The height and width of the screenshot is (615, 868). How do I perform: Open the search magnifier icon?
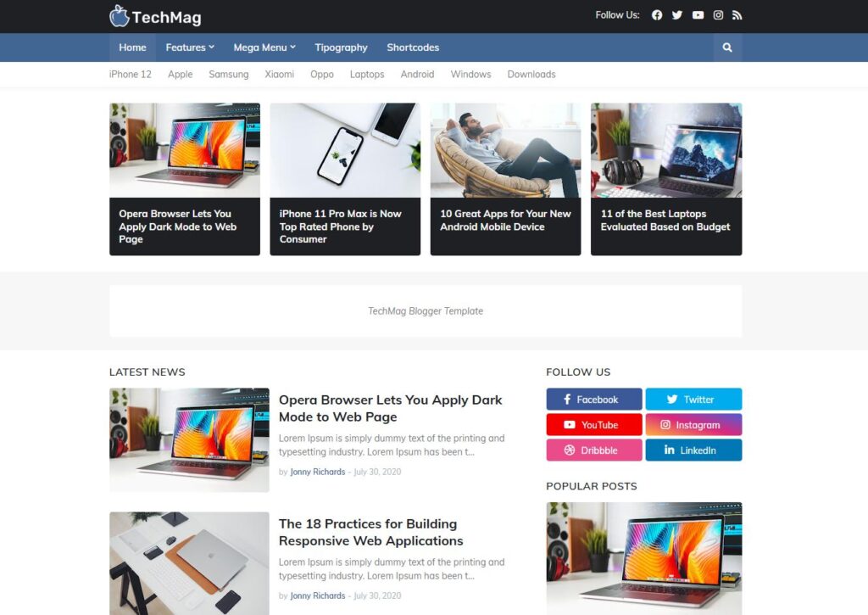(727, 48)
